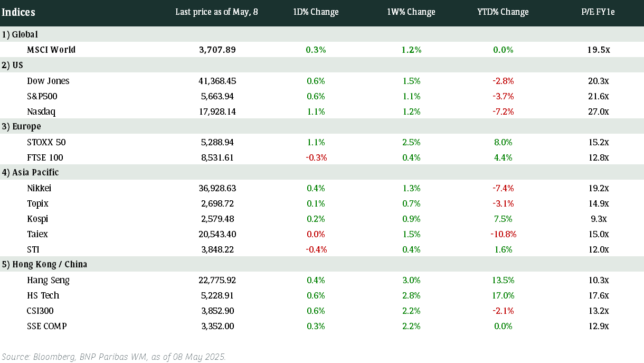Click the SSE COMP P/E value 12.9x
Image resolution: width=644 pixels, height=363 pixels.
[598, 326]
